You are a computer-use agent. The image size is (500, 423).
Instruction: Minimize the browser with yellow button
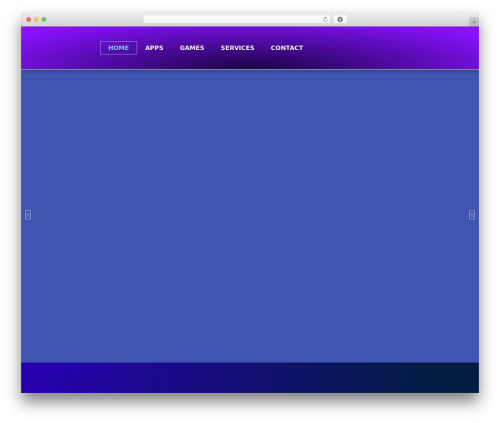36,19
